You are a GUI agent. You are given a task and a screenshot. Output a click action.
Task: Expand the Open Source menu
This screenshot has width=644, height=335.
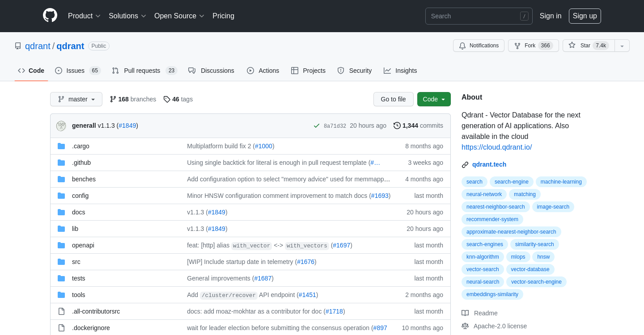[x=179, y=16]
